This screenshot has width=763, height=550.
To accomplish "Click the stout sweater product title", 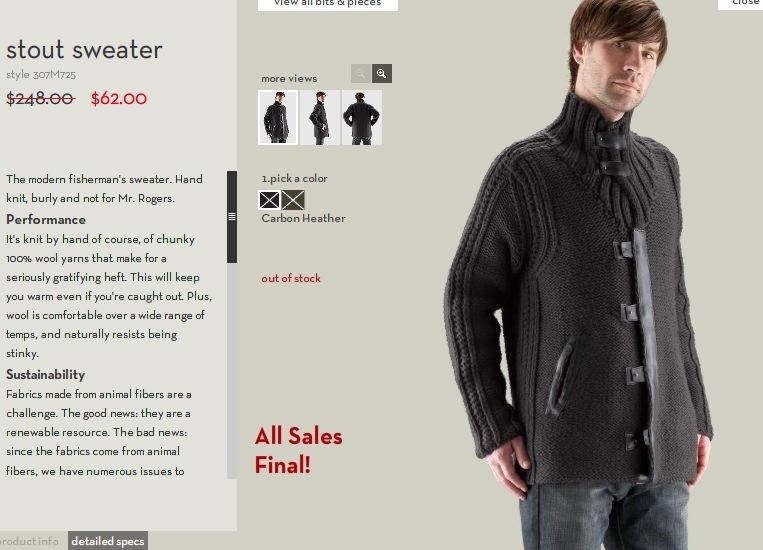I will tap(84, 50).
